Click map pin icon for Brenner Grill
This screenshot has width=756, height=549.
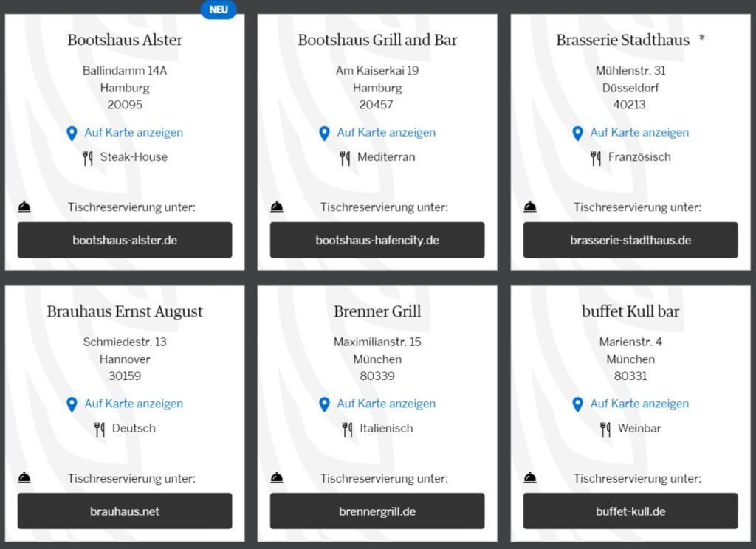(324, 404)
